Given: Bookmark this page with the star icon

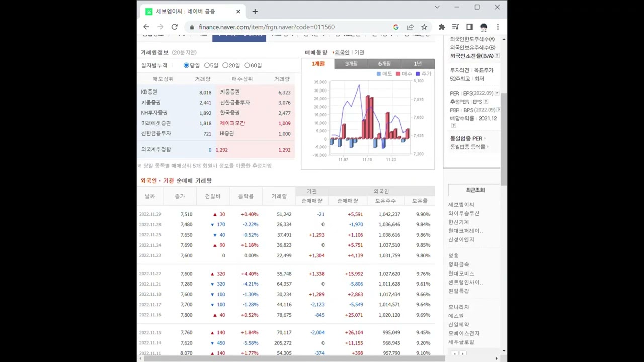Looking at the screenshot, I should click(x=424, y=27).
